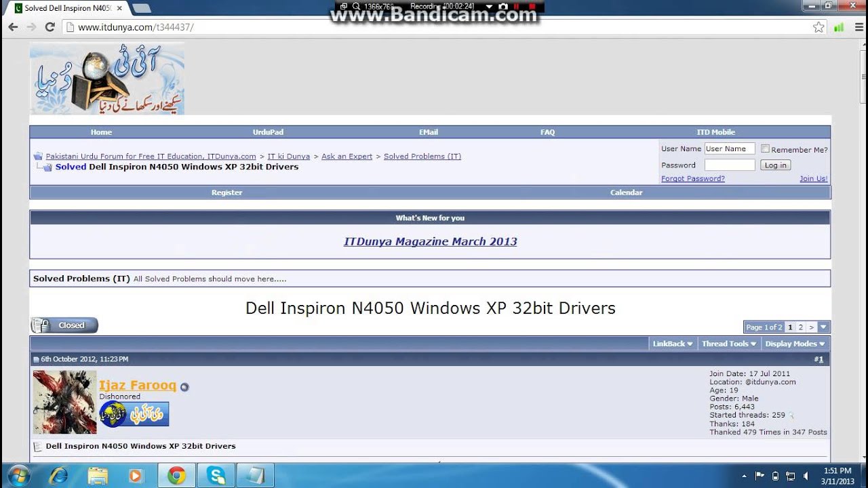The image size is (868, 488).
Task: Open the page navigation dropdown arrow
Action: 823,327
